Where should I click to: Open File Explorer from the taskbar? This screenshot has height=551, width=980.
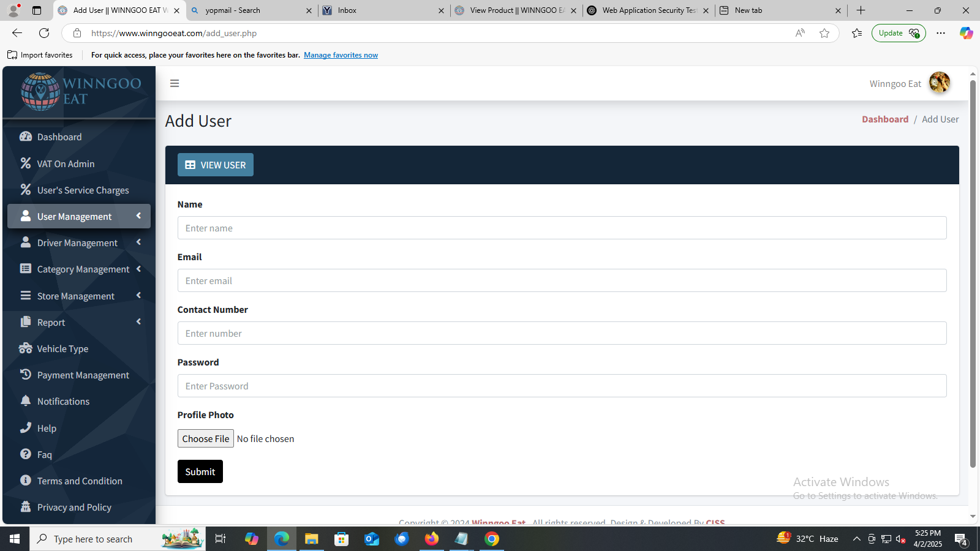pos(312,539)
